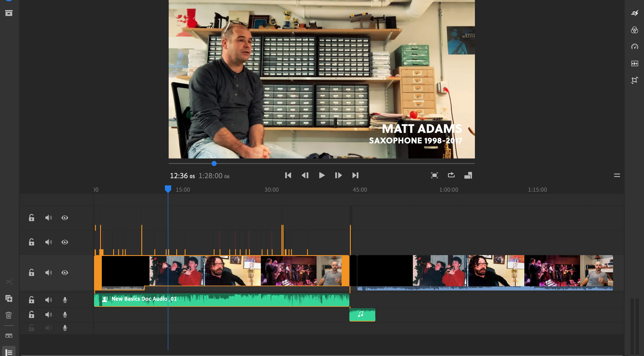This screenshot has height=356, width=644.
Task: Open the Audio panel waveform icon
Action: 634,63
